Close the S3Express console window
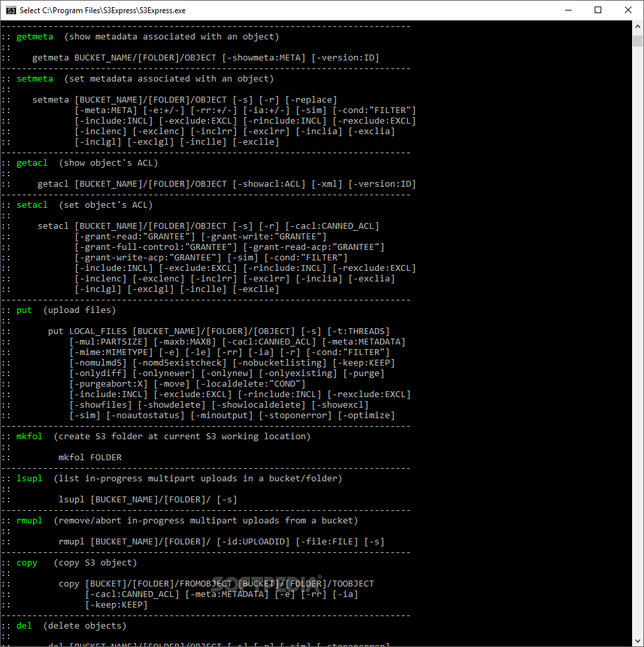This screenshot has height=647, width=644. (x=628, y=11)
